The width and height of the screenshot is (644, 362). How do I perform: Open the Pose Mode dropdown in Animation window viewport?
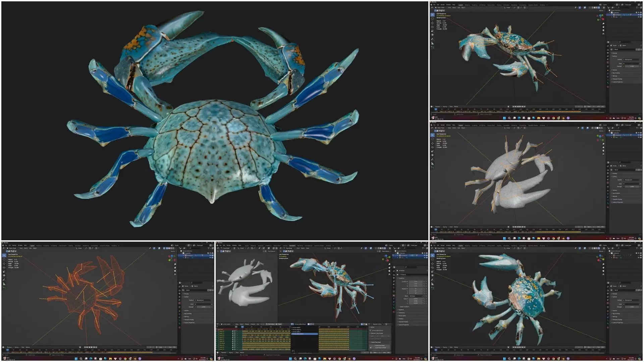(289, 248)
